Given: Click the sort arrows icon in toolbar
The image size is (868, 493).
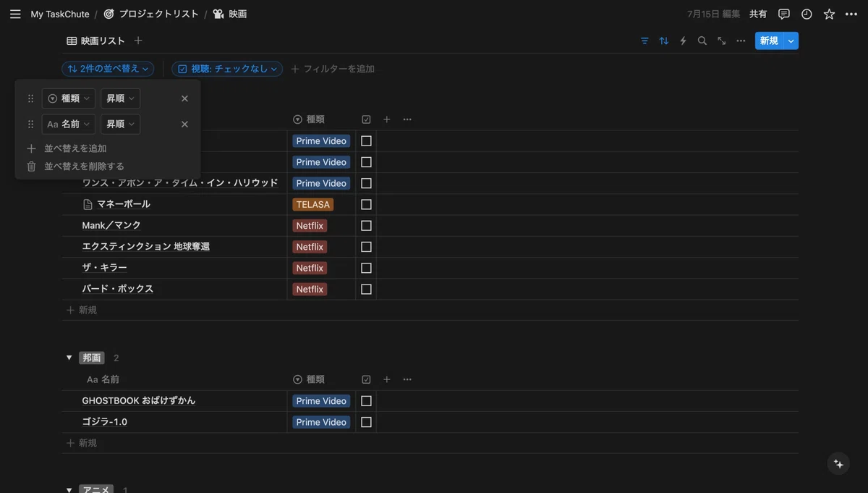Looking at the screenshot, I should pyautogui.click(x=664, y=41).
